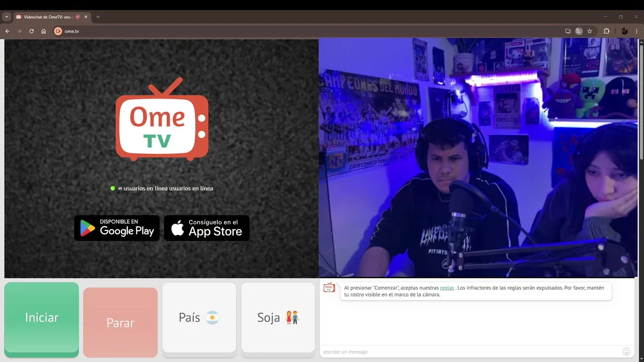The image size is (644, 362).
Task: Click the green online users indicator dot
Action: [x=113, y=189]
